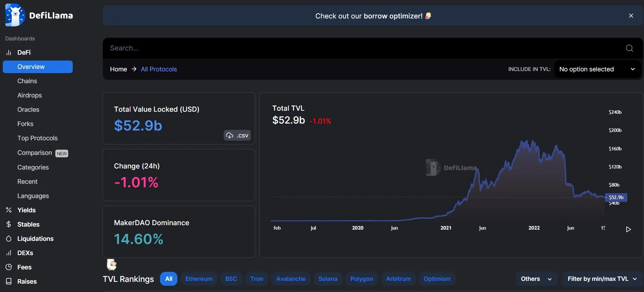The height and width of the screenshot is (292, 644).
Task: Click the breadcrumb arrow after Home
Action: pos(134,69)
